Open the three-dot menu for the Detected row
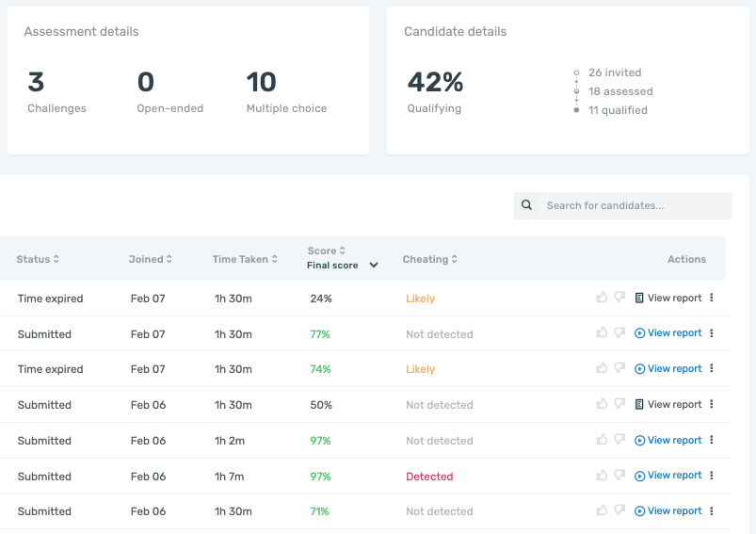 [712, 476]
